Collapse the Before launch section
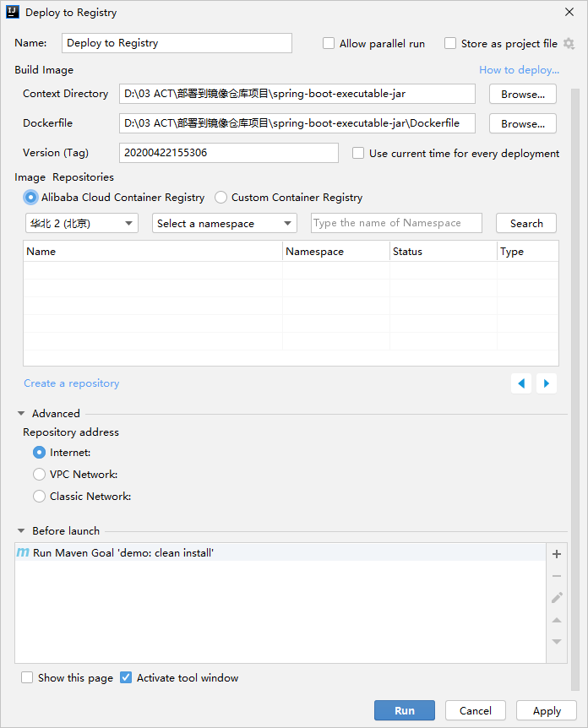Screen dimensions: 588x728 pos(21,530)
